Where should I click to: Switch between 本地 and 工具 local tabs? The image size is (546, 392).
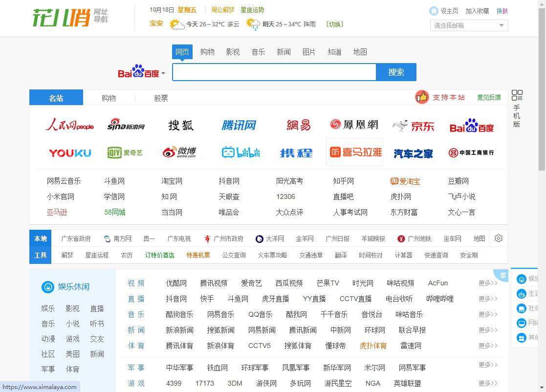point(40,247)
